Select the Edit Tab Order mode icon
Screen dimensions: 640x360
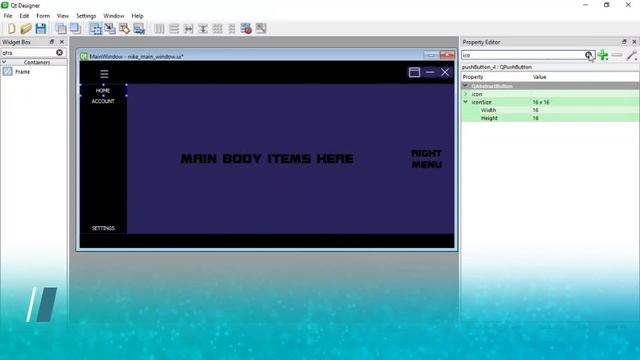139,29
